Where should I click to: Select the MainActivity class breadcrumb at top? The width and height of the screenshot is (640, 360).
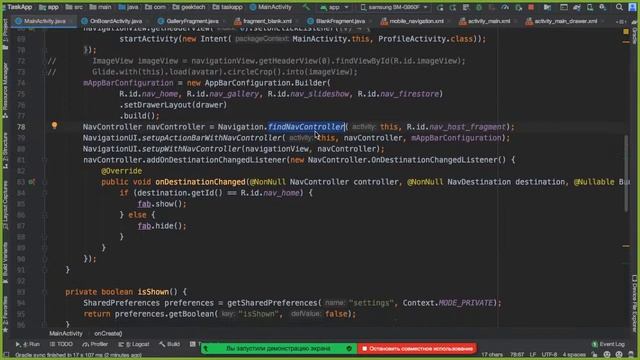pyautogui.click(x=271, y=7)
